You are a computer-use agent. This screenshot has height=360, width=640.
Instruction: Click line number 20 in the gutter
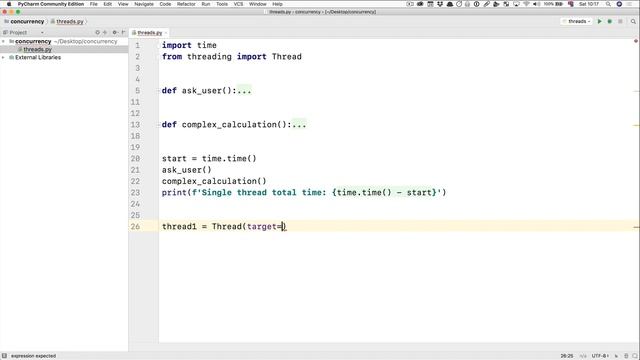coord(135,159)
